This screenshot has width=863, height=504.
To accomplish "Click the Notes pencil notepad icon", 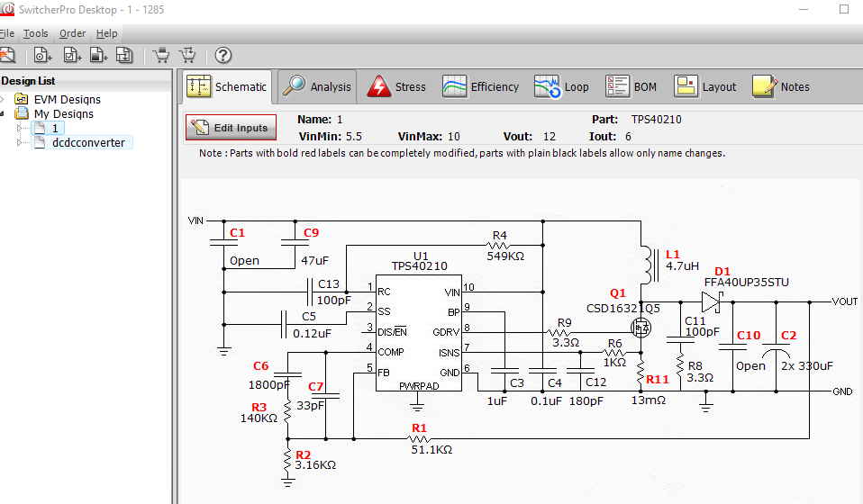I will (x=765, y=86).
